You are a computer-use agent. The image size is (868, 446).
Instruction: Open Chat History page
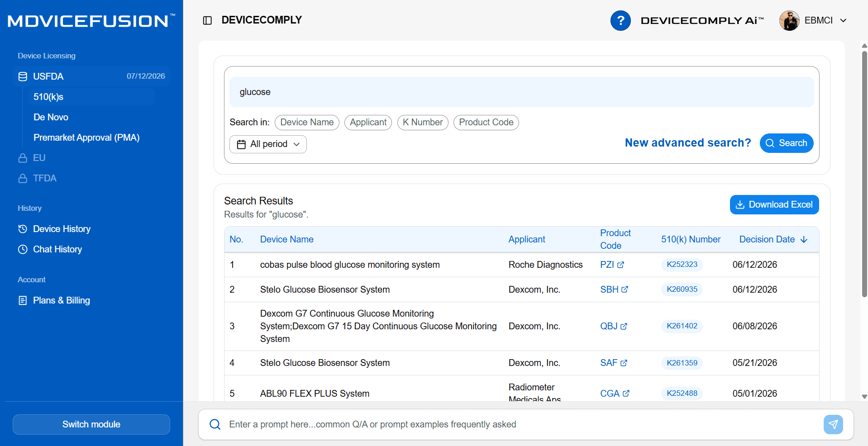click(x=57, y=249)
